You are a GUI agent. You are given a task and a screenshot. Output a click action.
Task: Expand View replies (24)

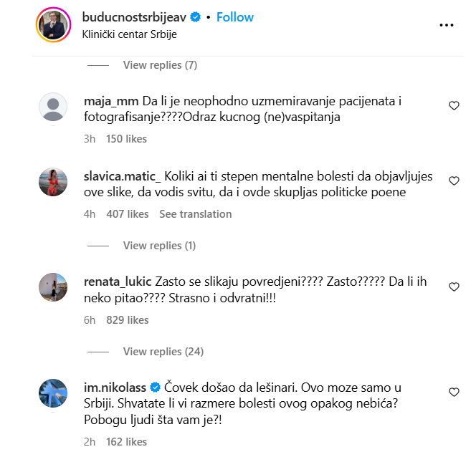[163, 352]
